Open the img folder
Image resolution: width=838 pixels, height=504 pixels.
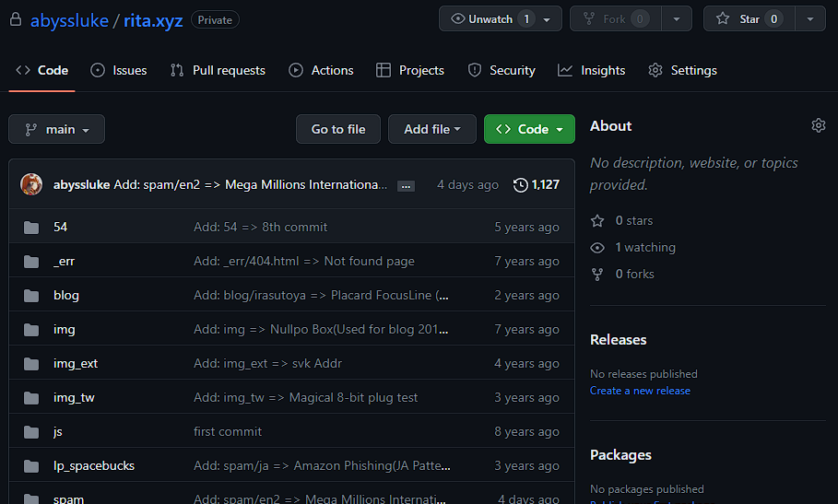[x=65, y=330]
